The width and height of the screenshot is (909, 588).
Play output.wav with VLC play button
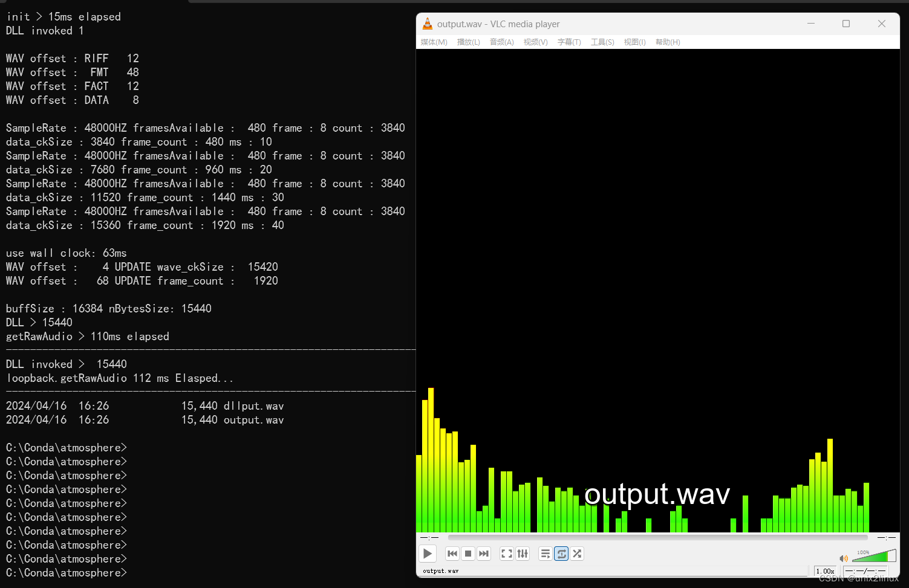coord(427,554)
